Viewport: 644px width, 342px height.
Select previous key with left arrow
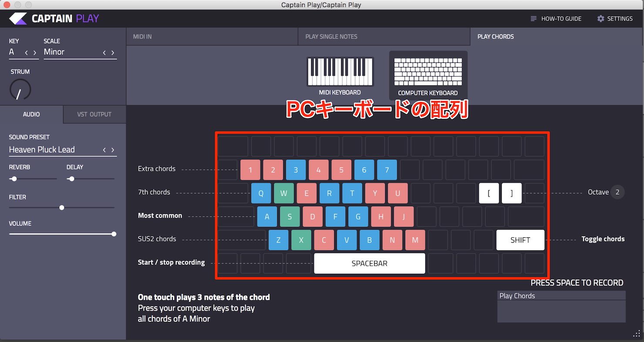pyautogui.click(x=26, y=53)
